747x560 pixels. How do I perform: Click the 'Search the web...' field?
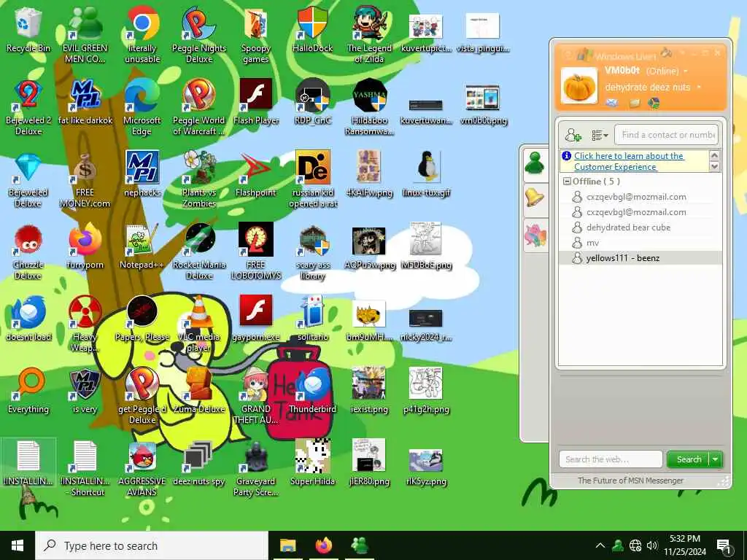(x=611, y=459)
